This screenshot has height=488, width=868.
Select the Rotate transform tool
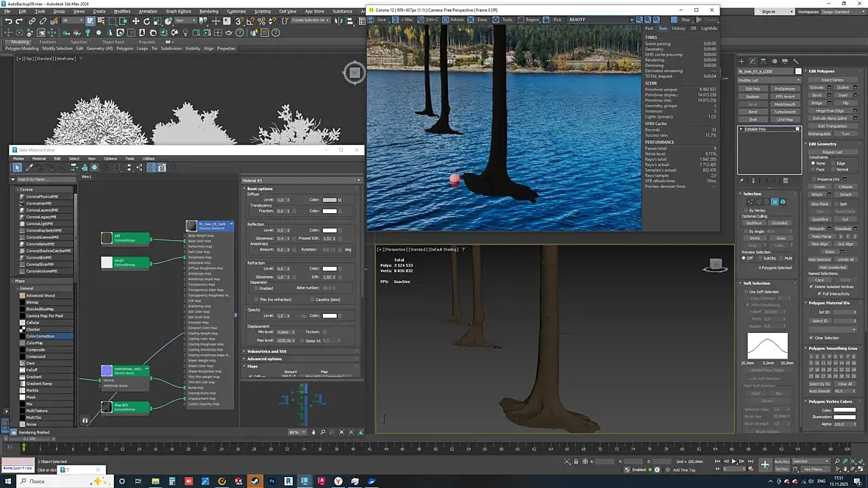coord(147,21)
